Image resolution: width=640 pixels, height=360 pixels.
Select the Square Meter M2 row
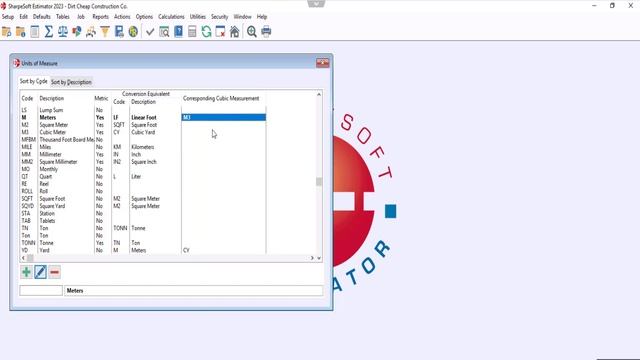point(143,125)
